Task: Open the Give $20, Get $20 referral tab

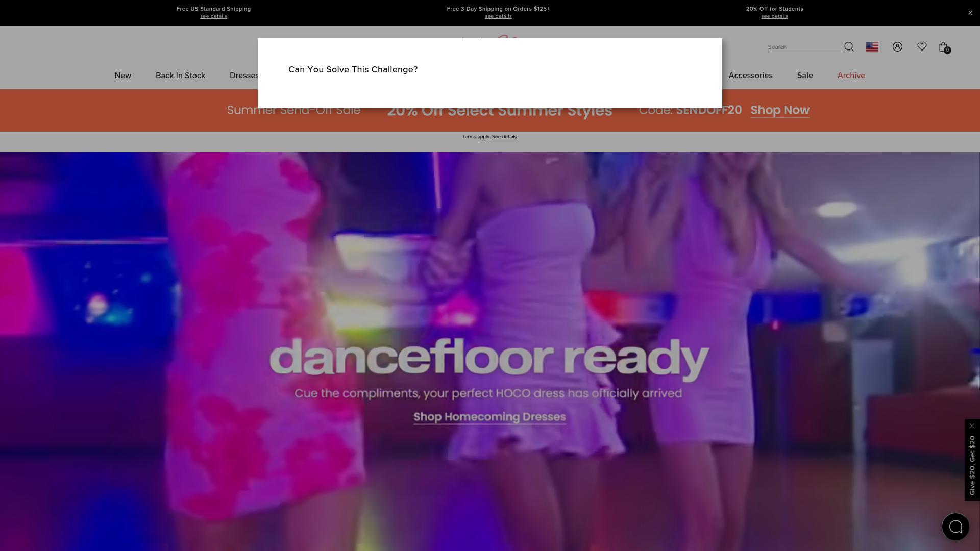Action: 972,465
